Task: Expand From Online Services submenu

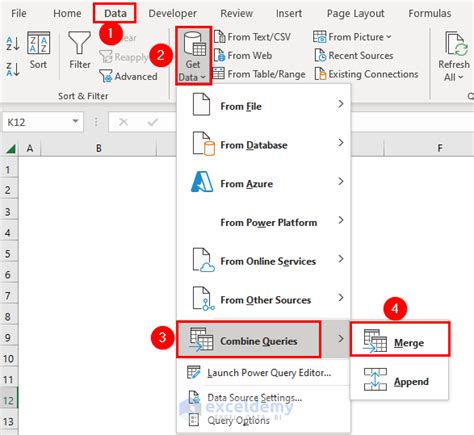Action: [264, 261]
